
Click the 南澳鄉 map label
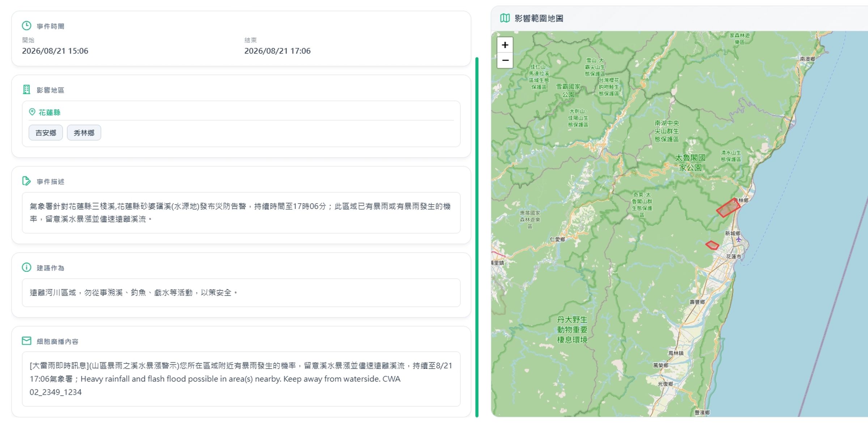pyautogui.click(x=808, y=59)
